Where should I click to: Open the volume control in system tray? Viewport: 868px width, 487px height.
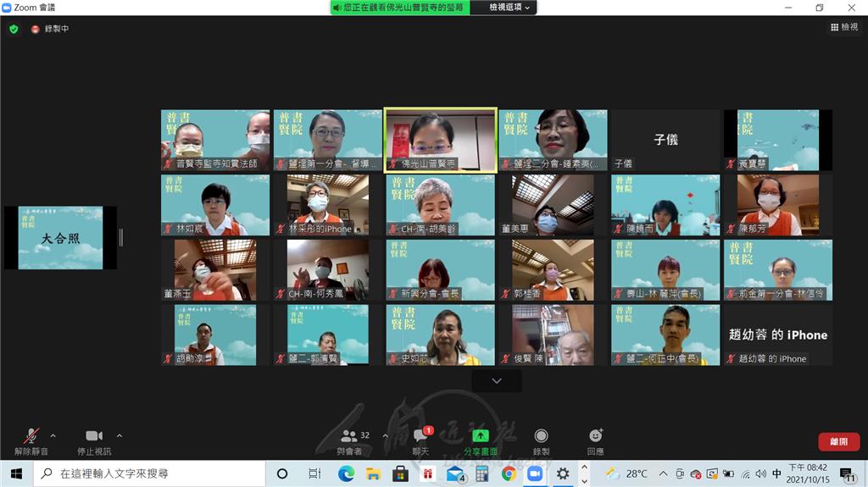point(761,473)
